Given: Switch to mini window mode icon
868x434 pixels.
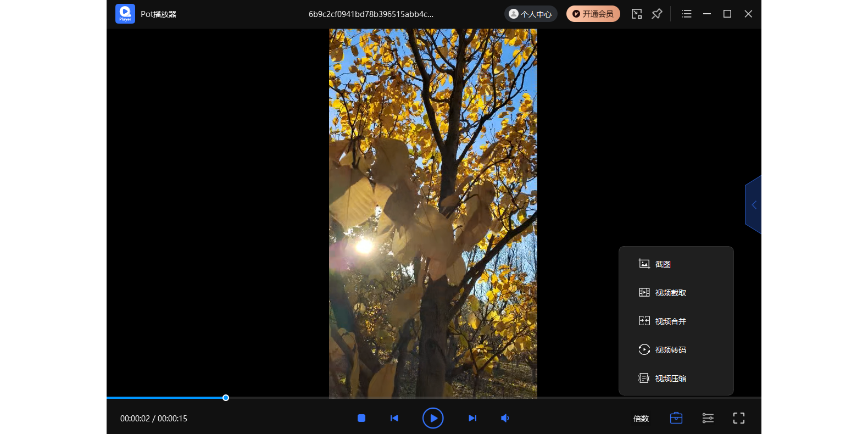Looking at the screenshot, I should [637, 14].
